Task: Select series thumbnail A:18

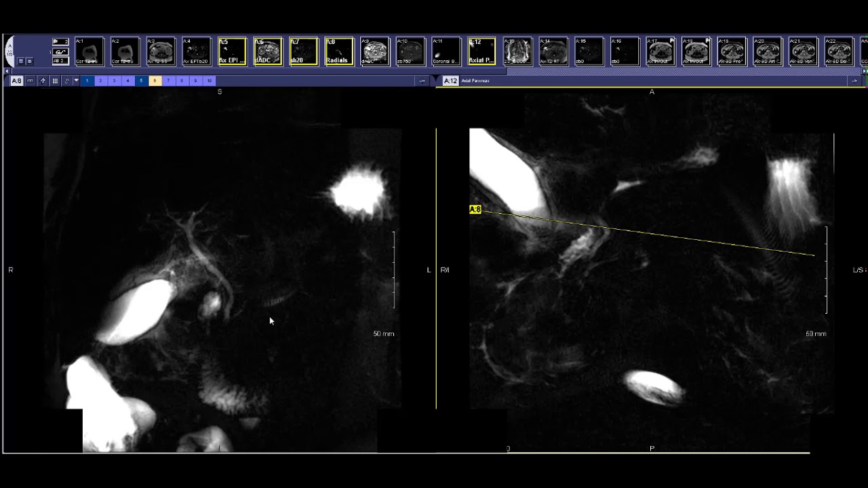Action: (x=696, y=52)
